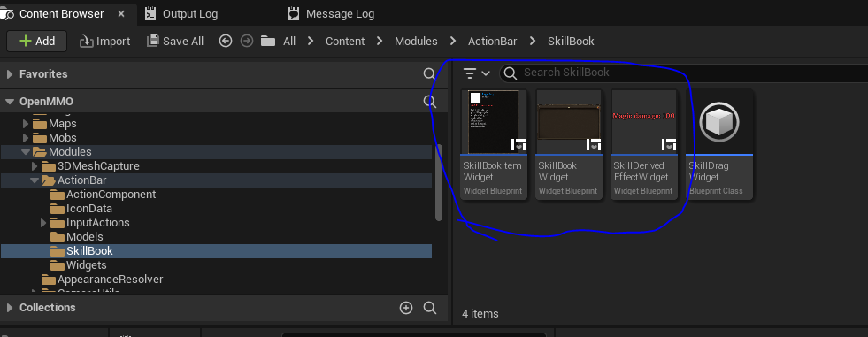Select the ActionComponent folder
Screen dimensions: 868x337
point(103,195)
